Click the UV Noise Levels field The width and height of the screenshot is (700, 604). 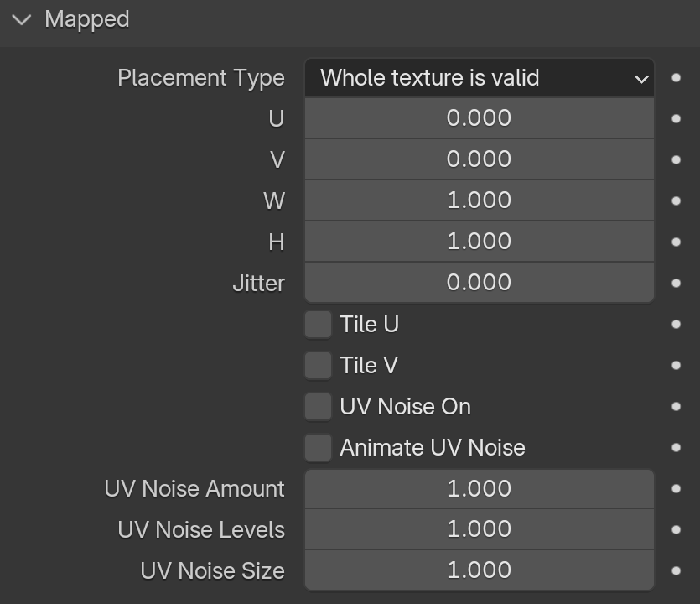coord(480,529)
